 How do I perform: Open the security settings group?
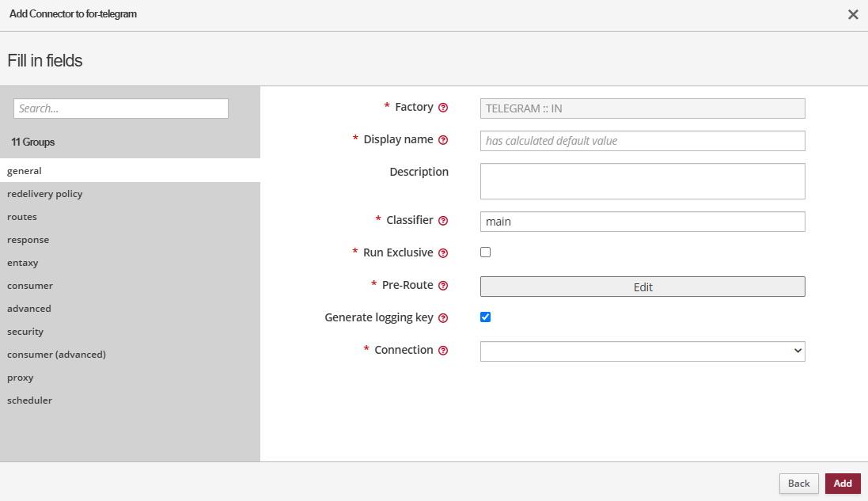click(25, 332)
